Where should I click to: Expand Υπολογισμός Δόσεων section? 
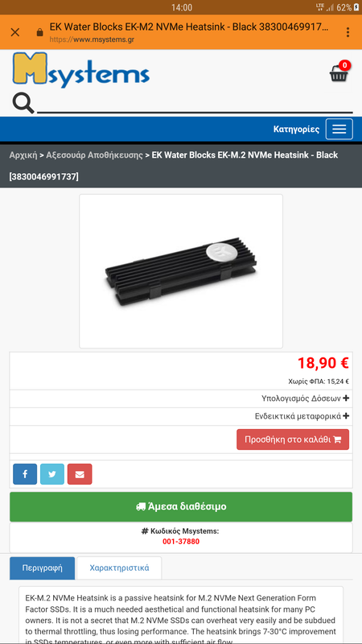[306, 398]
